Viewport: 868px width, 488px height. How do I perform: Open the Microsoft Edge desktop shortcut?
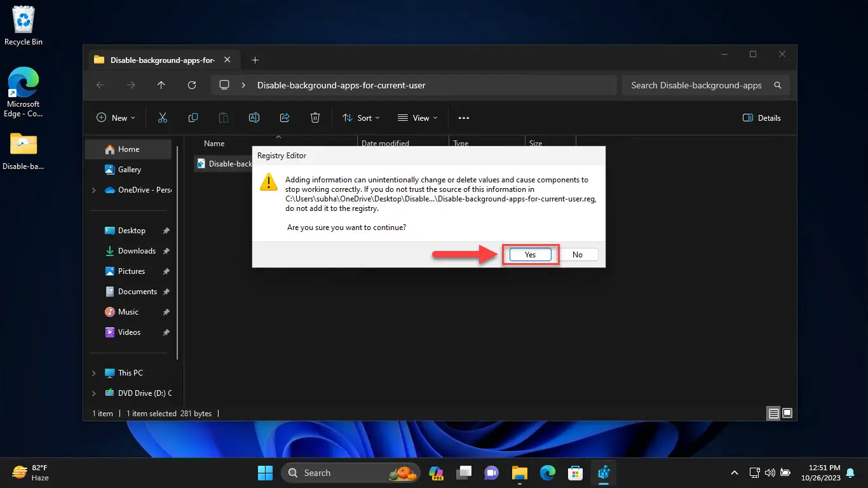pyautogui.click(x=24, y=93)
